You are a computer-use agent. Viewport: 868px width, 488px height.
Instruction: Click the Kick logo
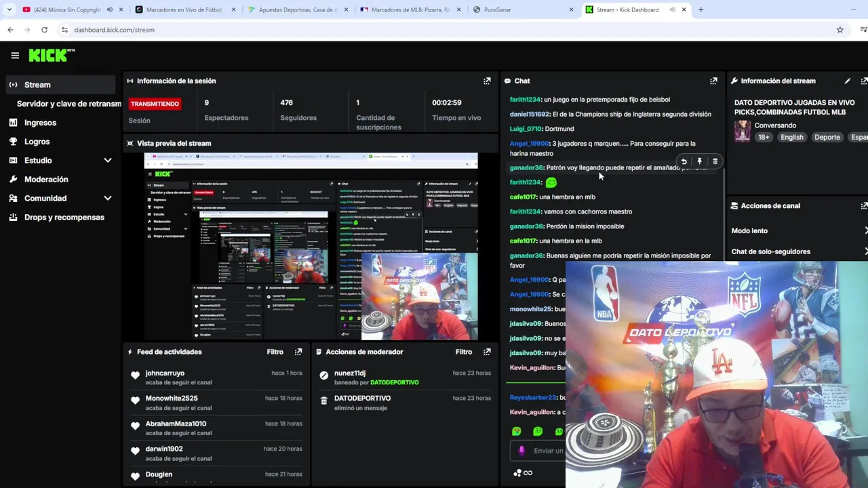[52, 56]
